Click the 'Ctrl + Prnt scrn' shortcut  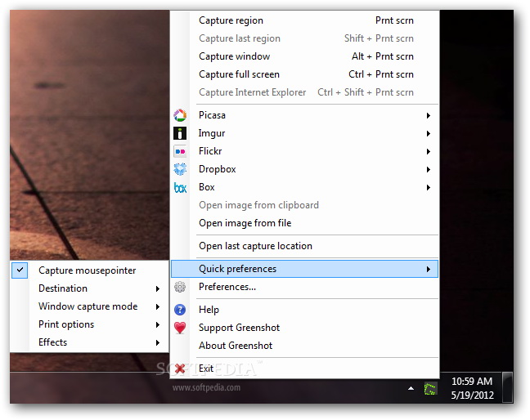pos(381,74)
